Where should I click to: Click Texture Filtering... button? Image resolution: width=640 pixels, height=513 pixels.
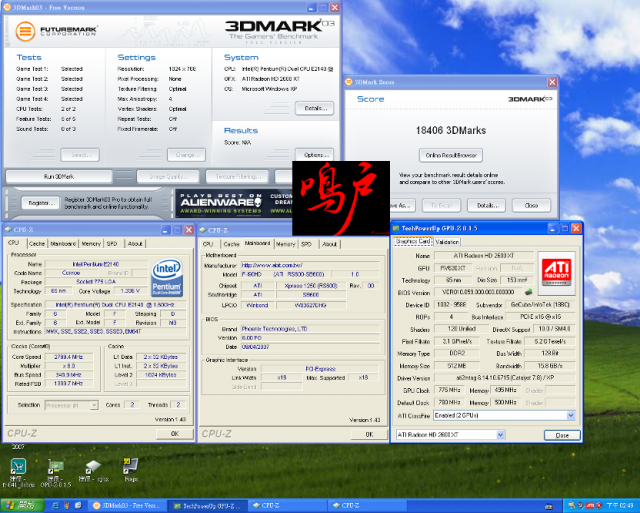(x=238, y=176)
